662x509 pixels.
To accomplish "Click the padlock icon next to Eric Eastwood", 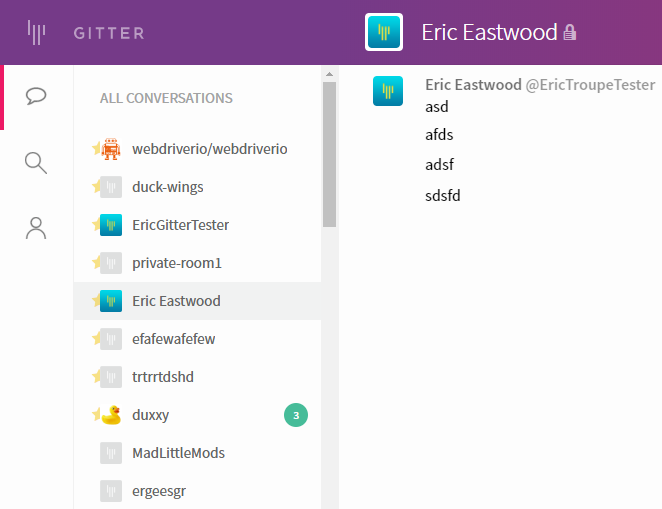I will 570,32.
